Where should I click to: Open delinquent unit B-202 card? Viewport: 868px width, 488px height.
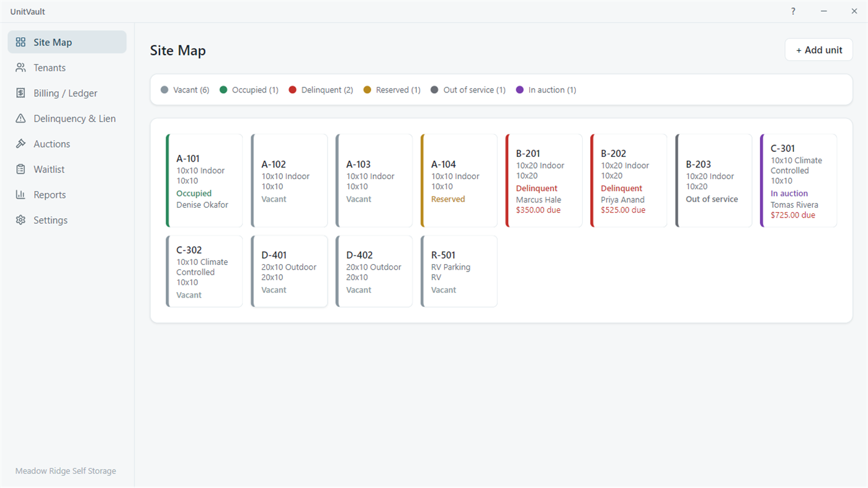pyautogui.click(x=629, y=180)
